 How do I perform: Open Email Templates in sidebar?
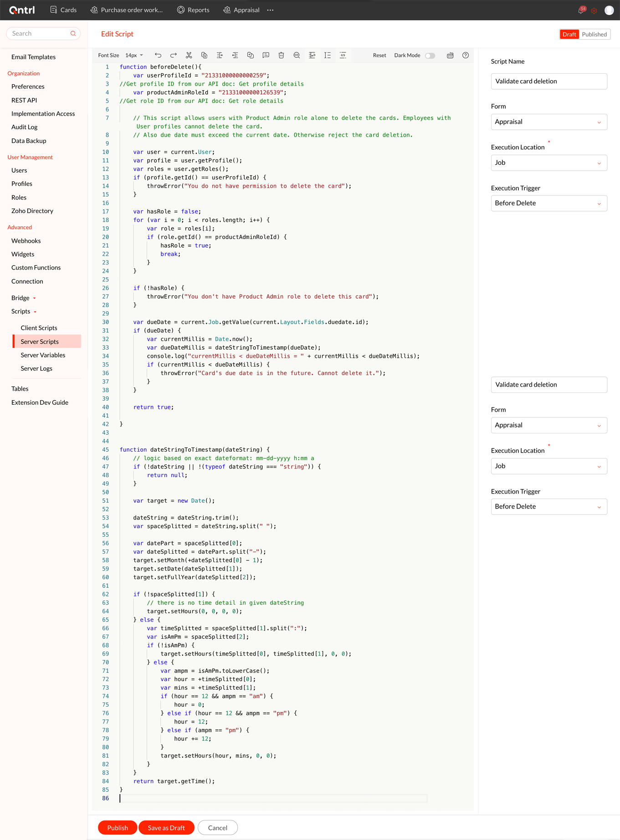(x=33, y=57)
